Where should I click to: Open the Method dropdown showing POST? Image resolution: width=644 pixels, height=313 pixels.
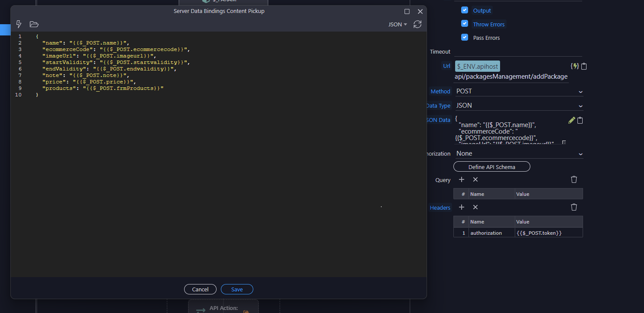pos(519,91)
